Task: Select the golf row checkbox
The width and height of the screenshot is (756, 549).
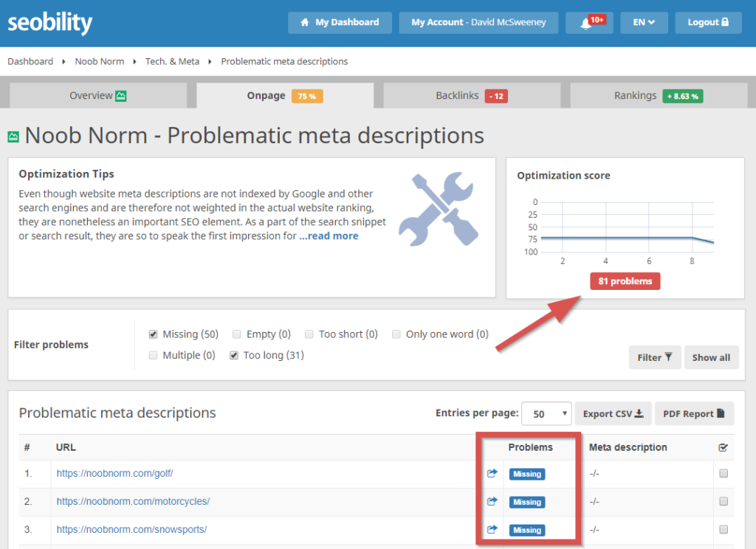Action: click(x=724, y=473)
